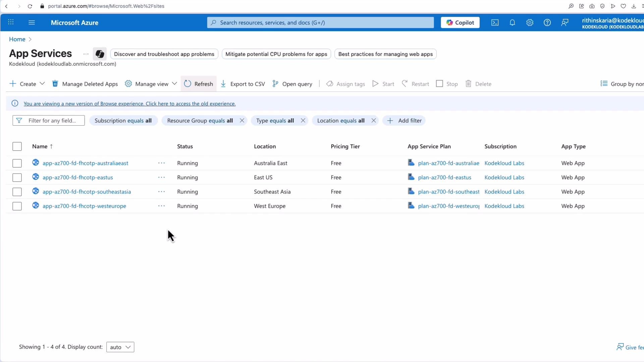
Task: Reload the page with browser refresh
Action: (x=30, y=6)
